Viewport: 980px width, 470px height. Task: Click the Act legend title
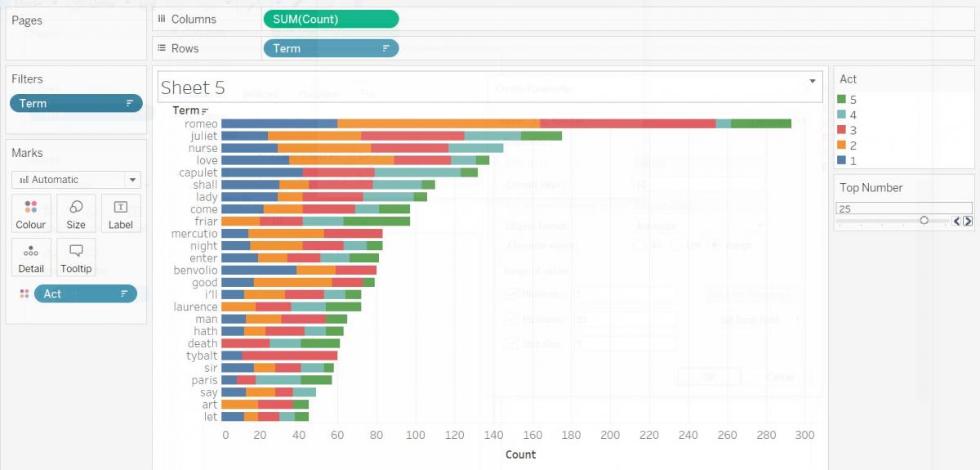tap(849, 79)
